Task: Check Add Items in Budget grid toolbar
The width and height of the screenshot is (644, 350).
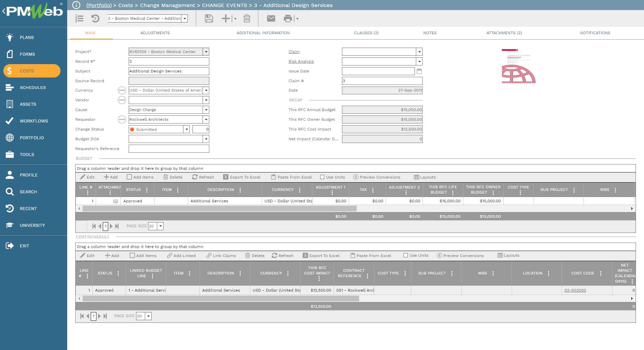Action: pyautogui.click(x=129, y=177)
